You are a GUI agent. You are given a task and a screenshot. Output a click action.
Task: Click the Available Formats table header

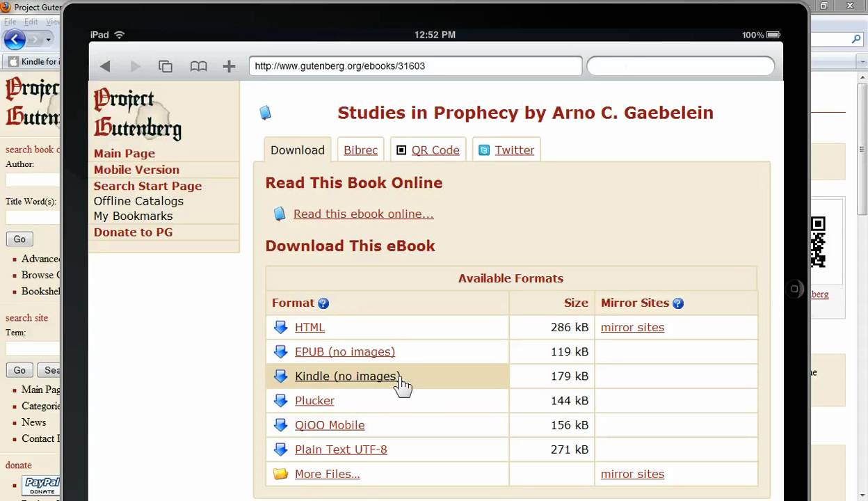(x=511, y=278)
